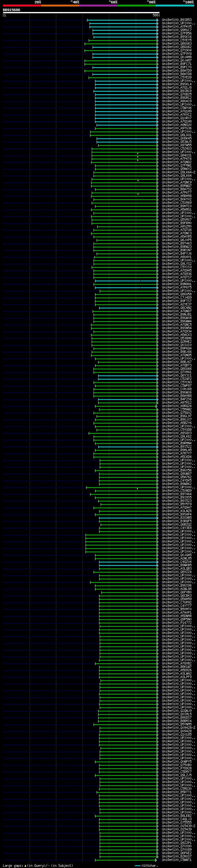The height and width of the screenshot is (868, 197).
Task: Select hit UniRef100_B4FYJ6
Action: click(177, 254)
